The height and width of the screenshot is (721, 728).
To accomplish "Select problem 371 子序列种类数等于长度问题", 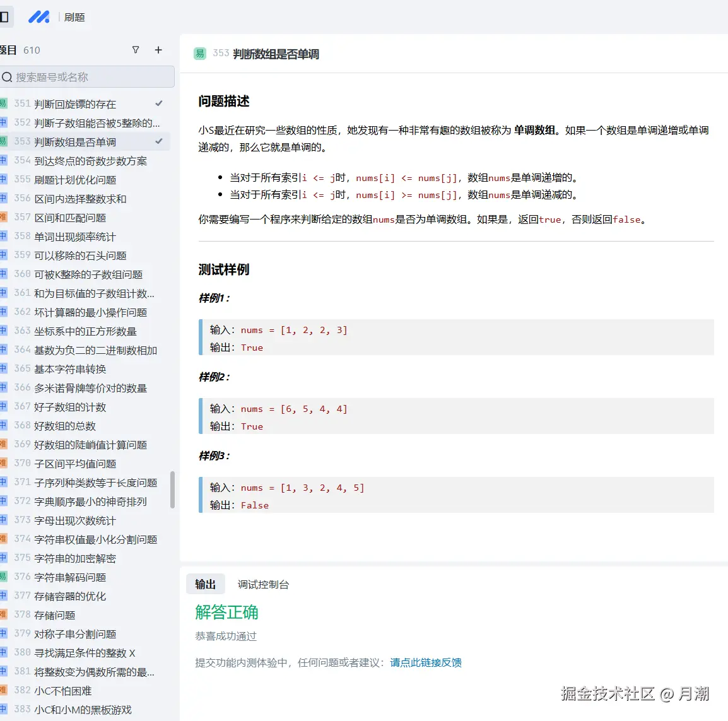I will (x=95, y=482).
